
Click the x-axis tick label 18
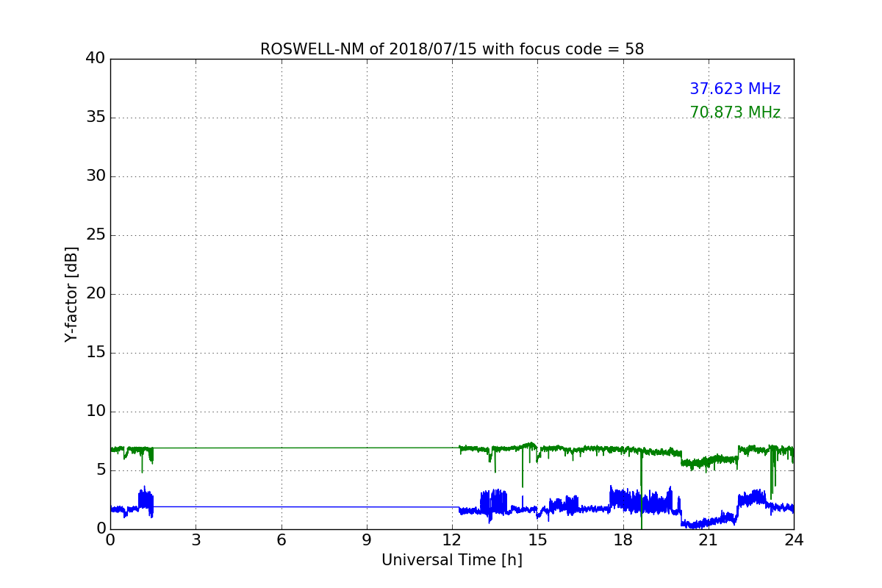623,539
